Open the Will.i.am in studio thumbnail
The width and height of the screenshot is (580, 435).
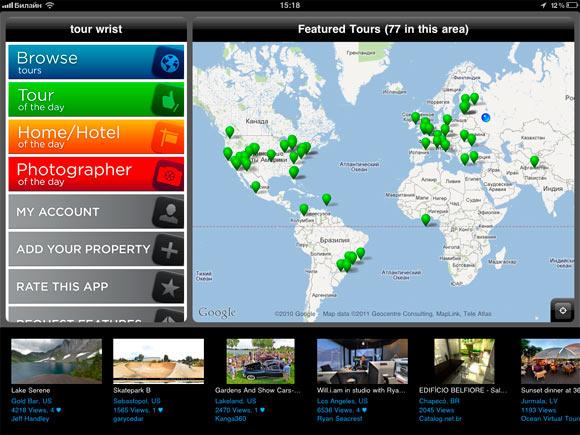pos(362,361)
